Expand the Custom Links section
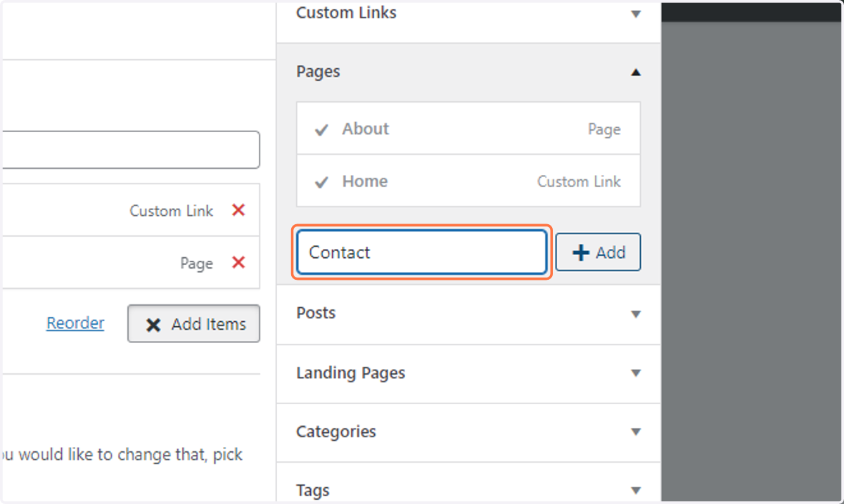Image resolution: width=844 pixels, height=504 pixels. pyautogui.click(x=636, y=13)
